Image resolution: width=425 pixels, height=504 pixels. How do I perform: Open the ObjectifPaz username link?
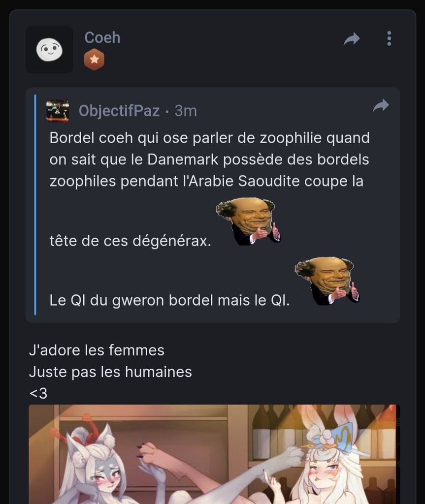tap(119, 111)
